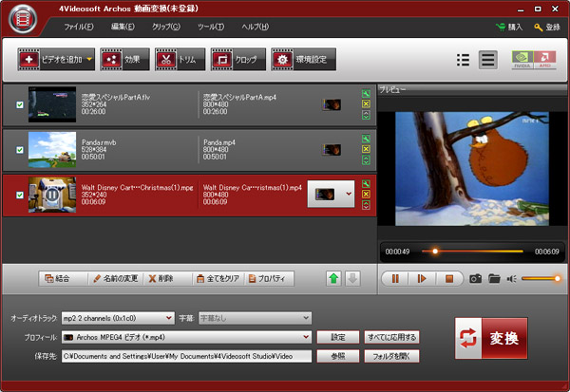The height and width of the screenshot is (392, 570).
Task: Click move up/down icon on 恋愛スペシャルPartA row
Action: 366,115
